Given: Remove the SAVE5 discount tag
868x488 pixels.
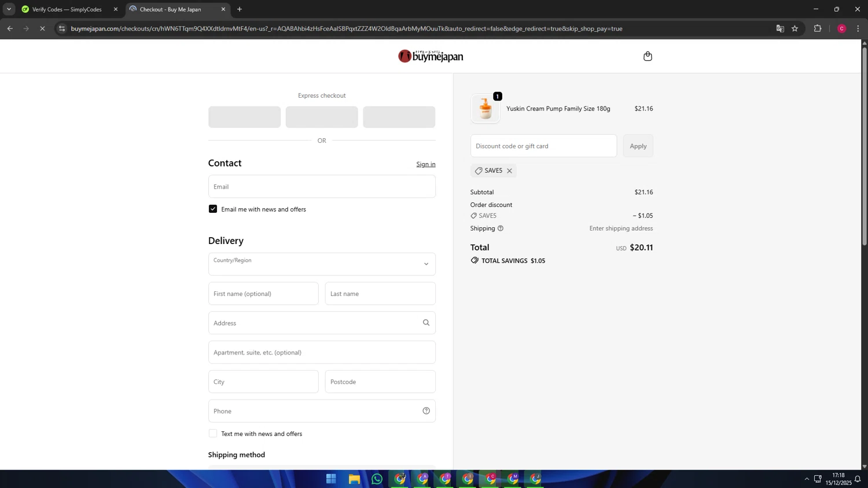Looking at the screenshot, I should pos(509,171).
